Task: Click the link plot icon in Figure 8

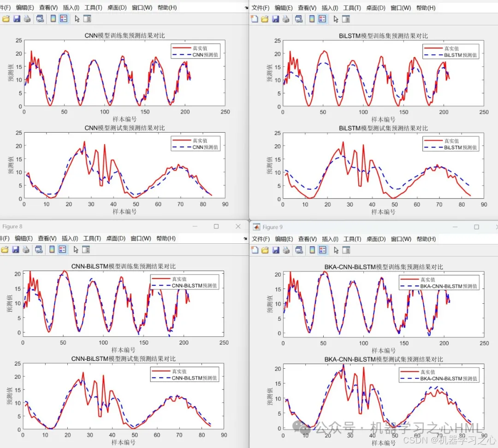Action: [40, 249]
